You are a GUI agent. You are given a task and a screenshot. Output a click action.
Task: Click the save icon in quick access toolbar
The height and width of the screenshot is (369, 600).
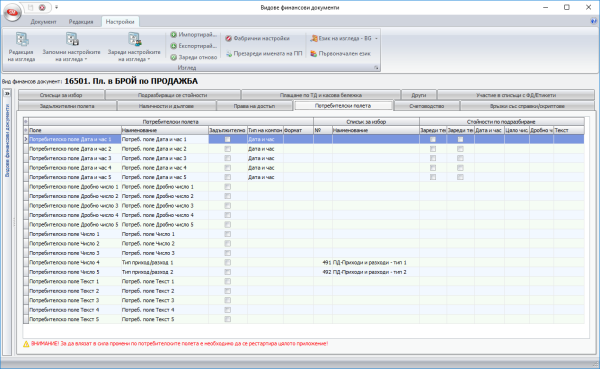(x=31, y=7)
